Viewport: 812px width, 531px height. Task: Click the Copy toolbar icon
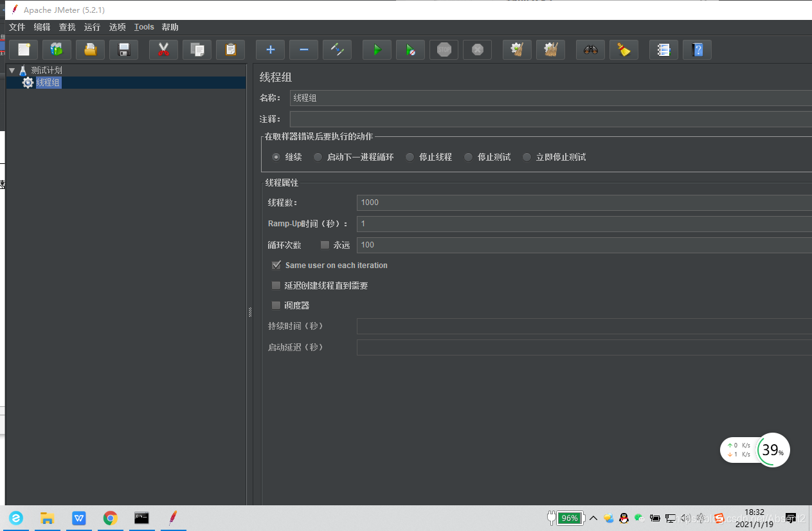197,50
